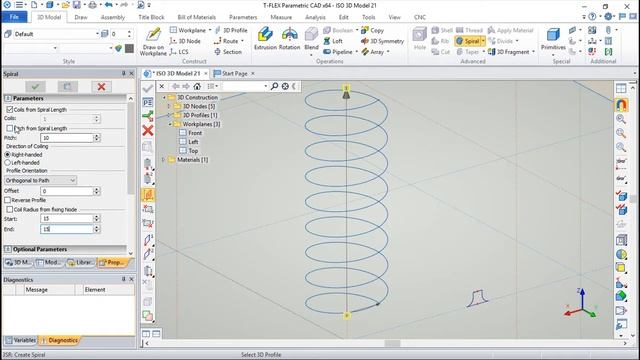Open the Orthogonal to Path dropdown
640x360 pixels.
pyautogui.click(x=40, y=180)
